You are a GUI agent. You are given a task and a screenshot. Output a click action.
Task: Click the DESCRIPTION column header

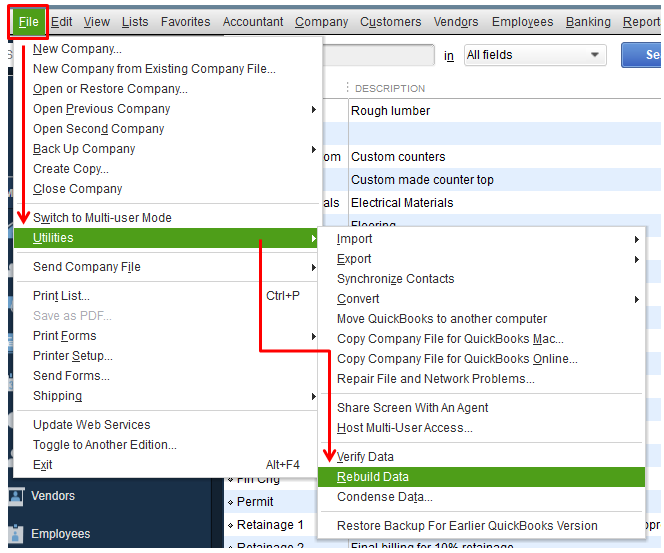coord(390,88)
